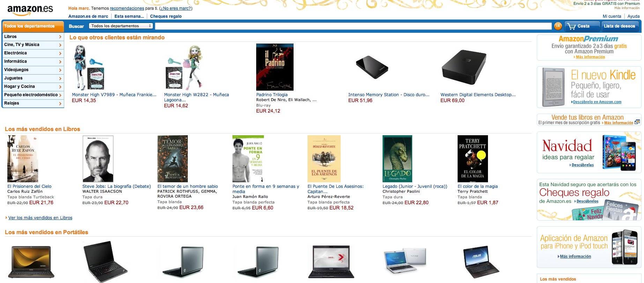Open the Cheques regalo tab

pyautogui.click(x=166, y=16)
